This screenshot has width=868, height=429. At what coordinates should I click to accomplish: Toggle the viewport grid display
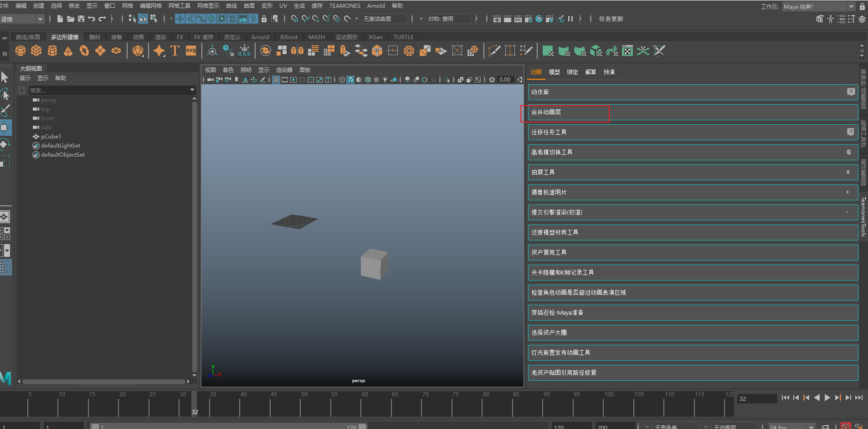(276, 80)
